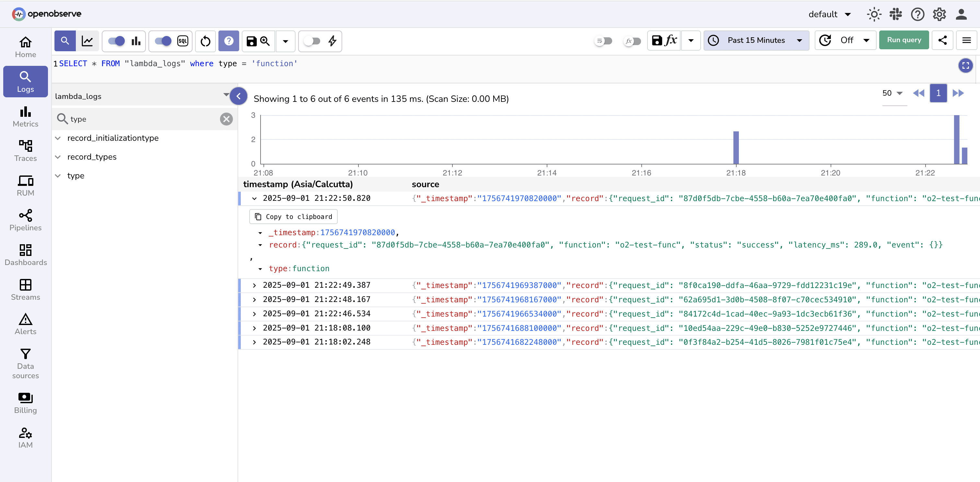Screen dimensions: 980x482
Task: Share the current search via share icon
Action: 942,40
